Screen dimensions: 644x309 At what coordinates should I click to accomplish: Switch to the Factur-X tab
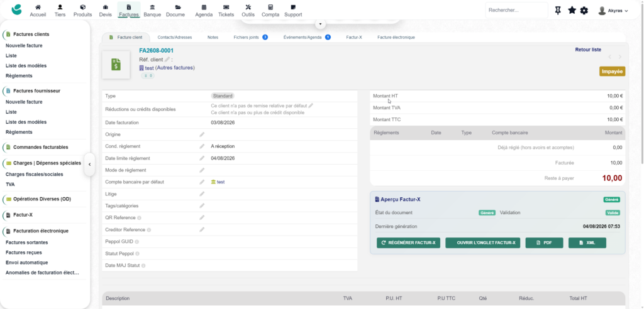click(353, 37)
